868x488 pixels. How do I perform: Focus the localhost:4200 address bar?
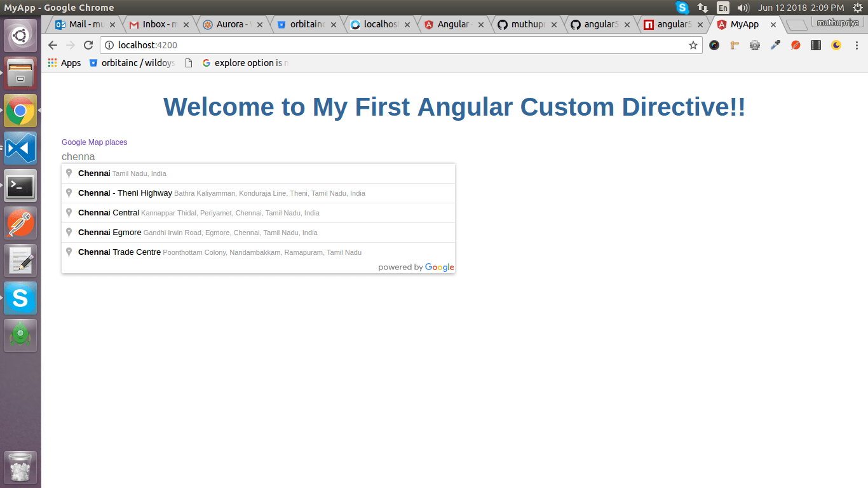(400, 45)
